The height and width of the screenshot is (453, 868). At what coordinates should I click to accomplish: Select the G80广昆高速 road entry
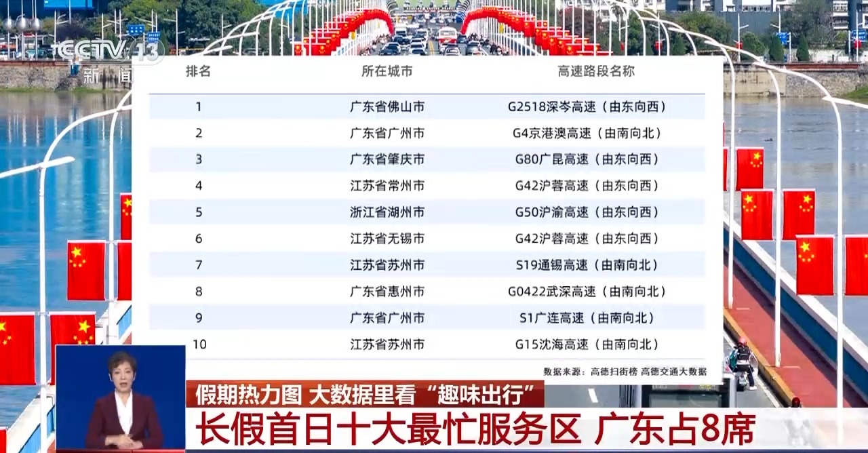point(587,159)
